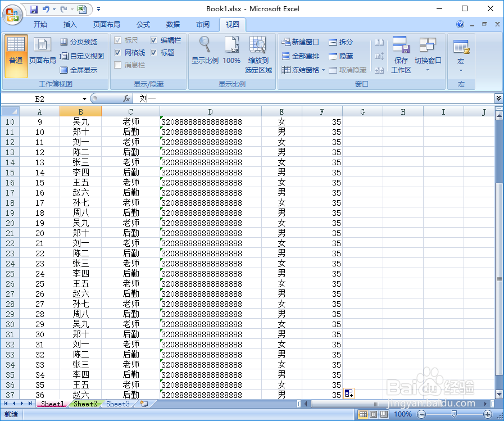Screen dimensions: 504x421
Task: View windows side by side icon
Action: (379, 42)
